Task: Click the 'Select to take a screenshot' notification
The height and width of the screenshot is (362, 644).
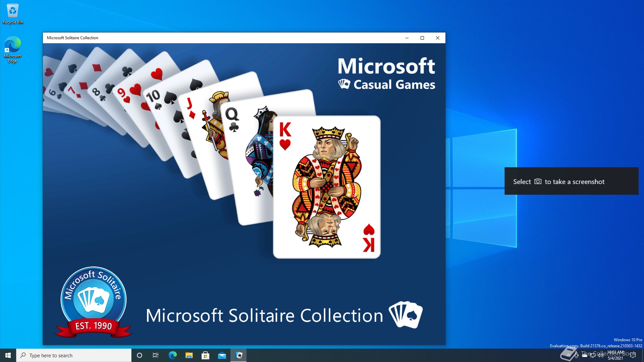Action: click(x=571, y=181)
